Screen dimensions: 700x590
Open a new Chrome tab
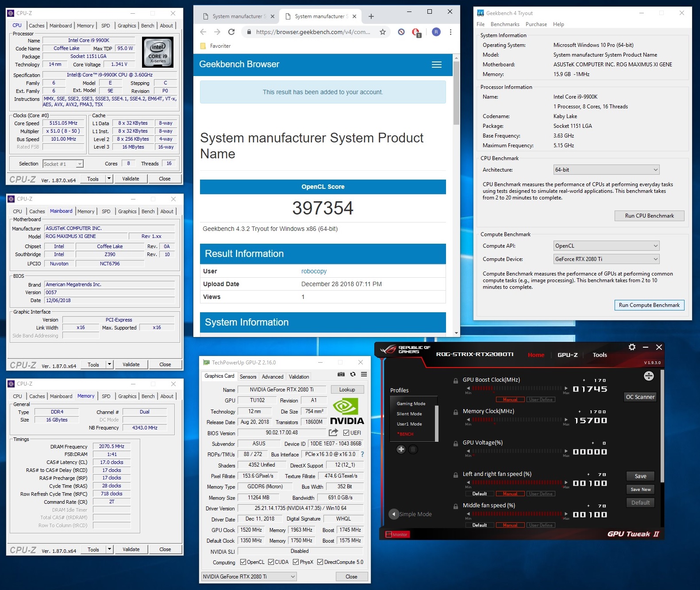pyautogui.click(x=371, y=16)
